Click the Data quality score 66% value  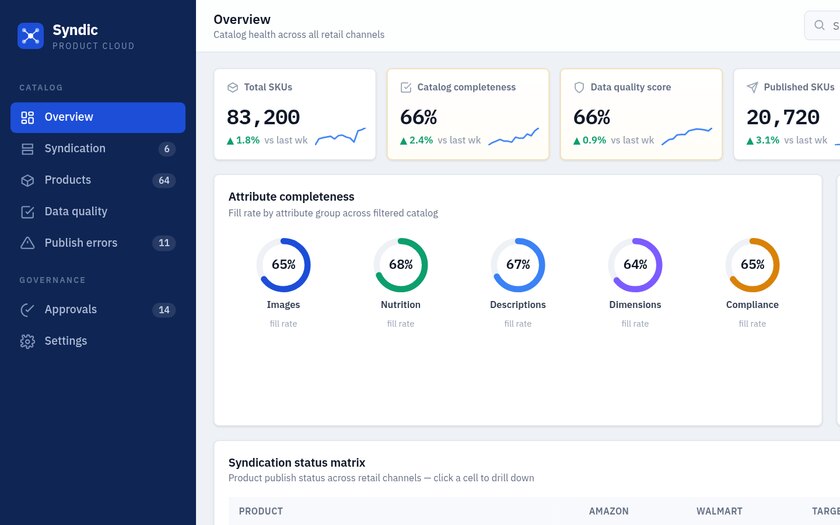pos(591,117)
